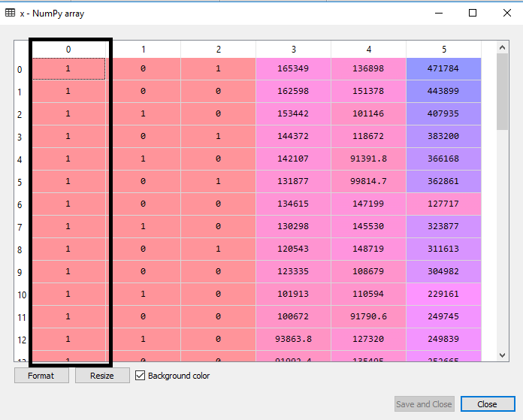Toggle the Background color checkbox
Viewport: 523px width, 420px height.
(x=140, y=376)
